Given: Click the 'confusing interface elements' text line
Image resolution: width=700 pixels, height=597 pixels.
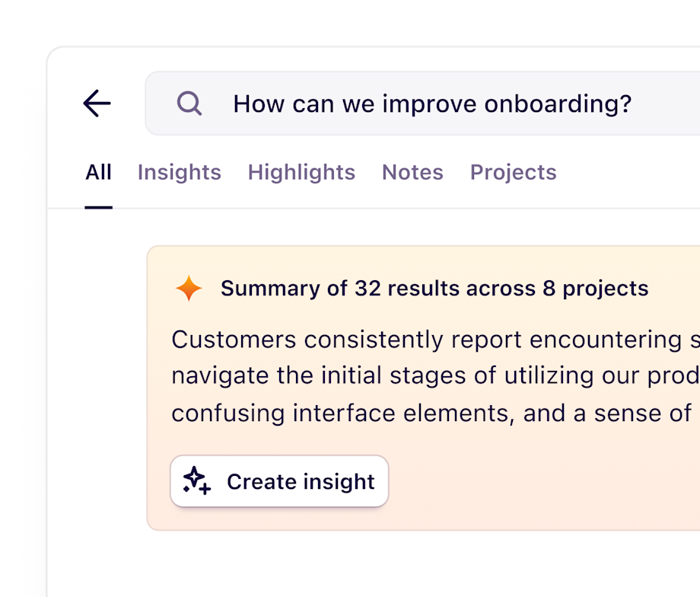Looking at the screenshot, I should [x=431, y=413].
